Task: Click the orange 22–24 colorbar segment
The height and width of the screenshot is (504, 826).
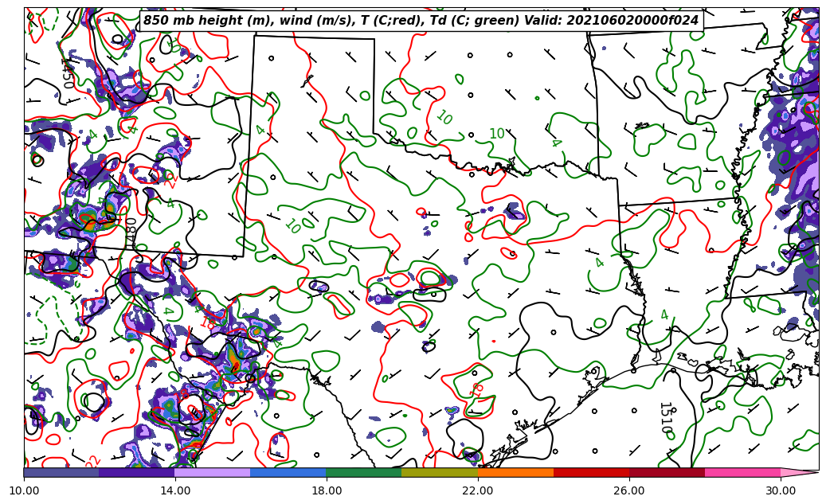Action: pos(515,472)
